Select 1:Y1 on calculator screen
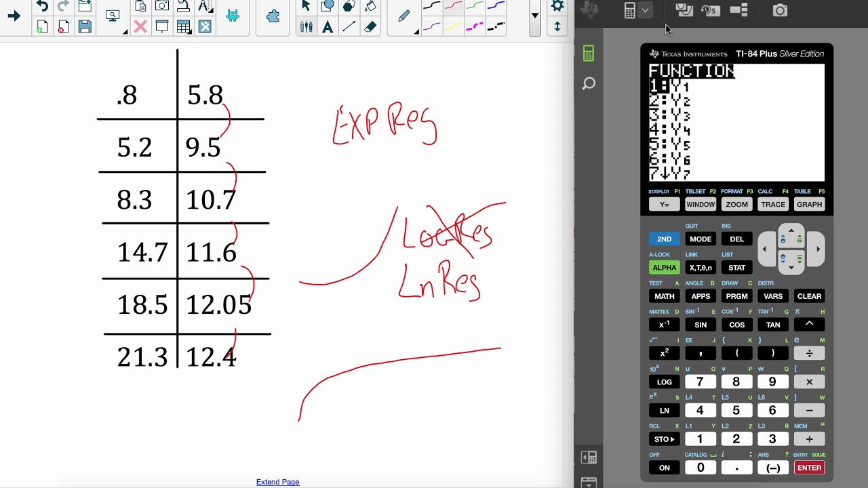Viewport: 868px width, 488px height. pos(669,86)
